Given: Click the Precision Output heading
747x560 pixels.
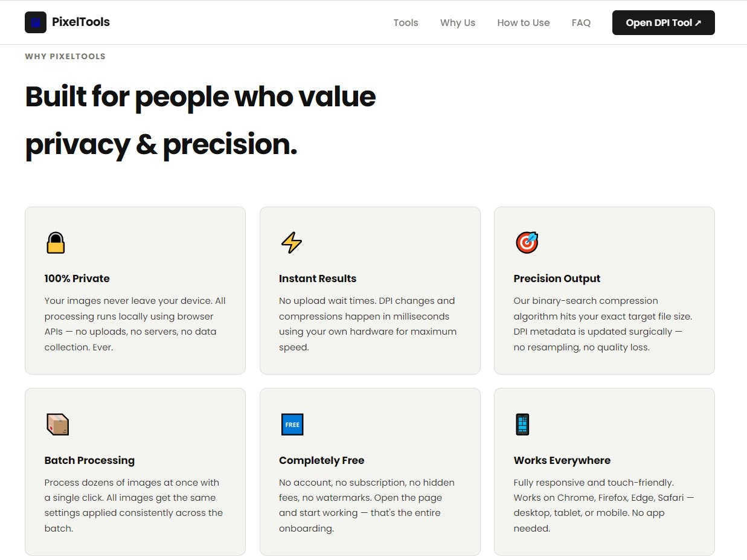Looking at the screenshot, I should click(x=557, y=278).
